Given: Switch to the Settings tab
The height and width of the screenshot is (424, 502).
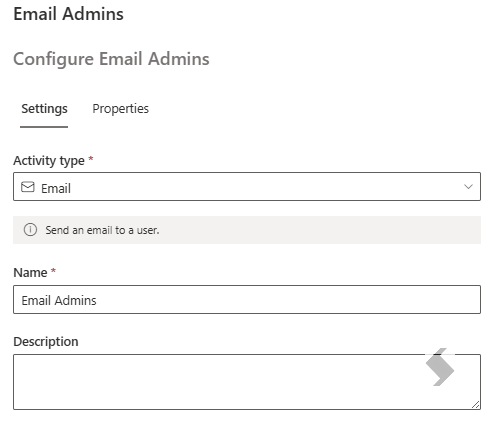Looking at the screenshot, I should pyautogui.click(x=44, y=109).
